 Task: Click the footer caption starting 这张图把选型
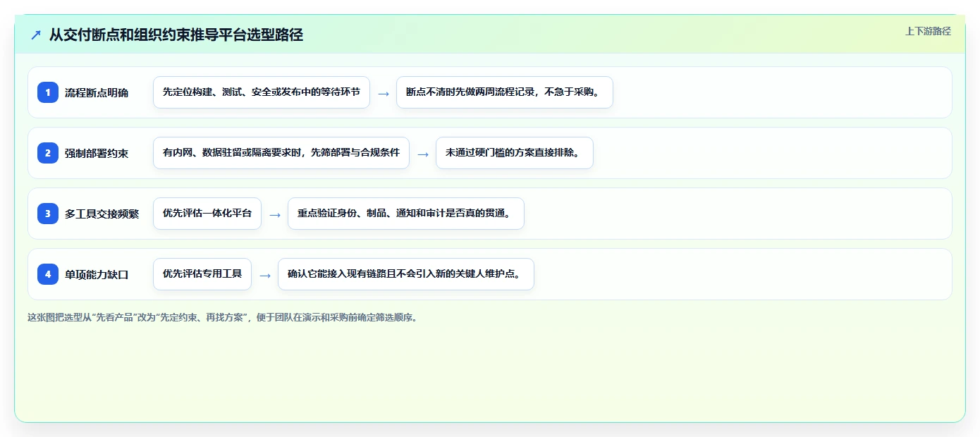tap(223, 317)
